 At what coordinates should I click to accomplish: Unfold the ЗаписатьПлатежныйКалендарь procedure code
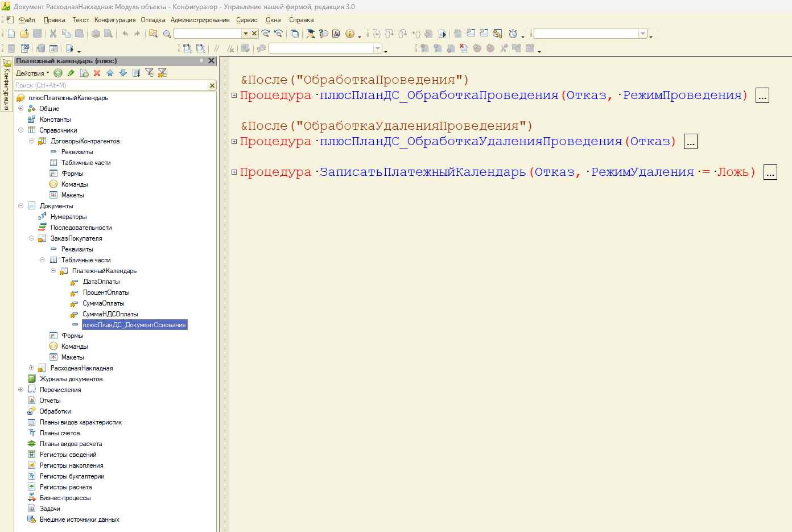coord(234,172)
